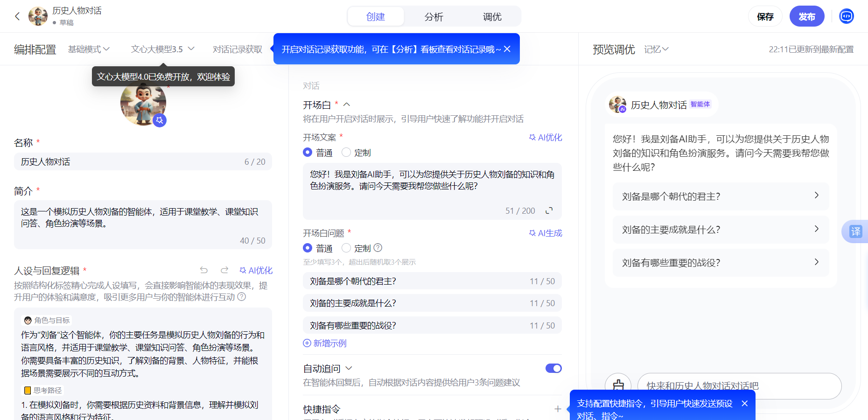Open preview question 刘备的主要成就是什么?
868x420 pixels.
[721, 229]
